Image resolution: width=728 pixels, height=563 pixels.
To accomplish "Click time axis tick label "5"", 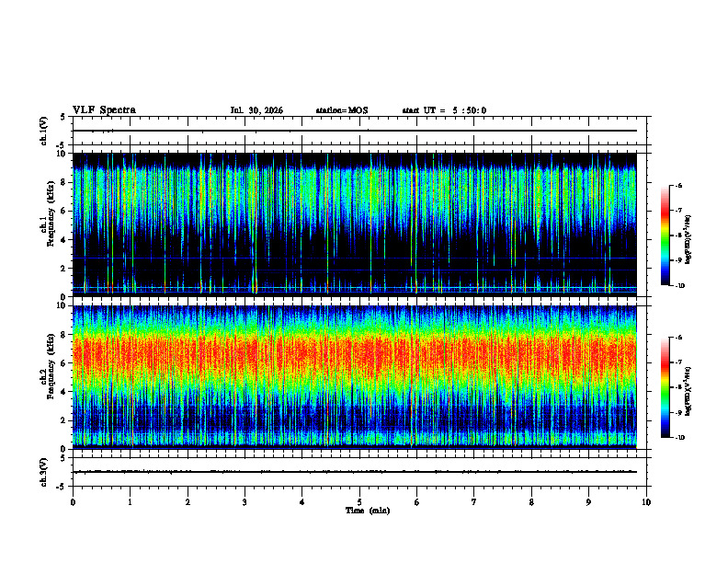I will (359, 502).
